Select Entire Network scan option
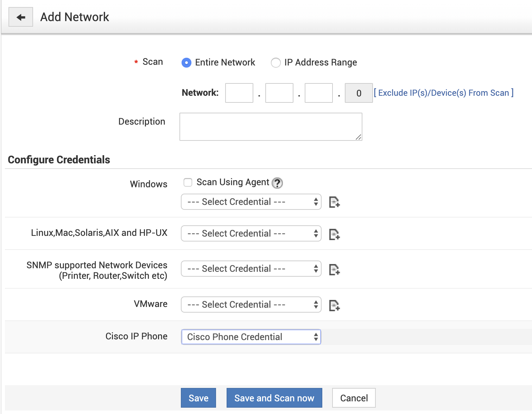 coord(186,63)
